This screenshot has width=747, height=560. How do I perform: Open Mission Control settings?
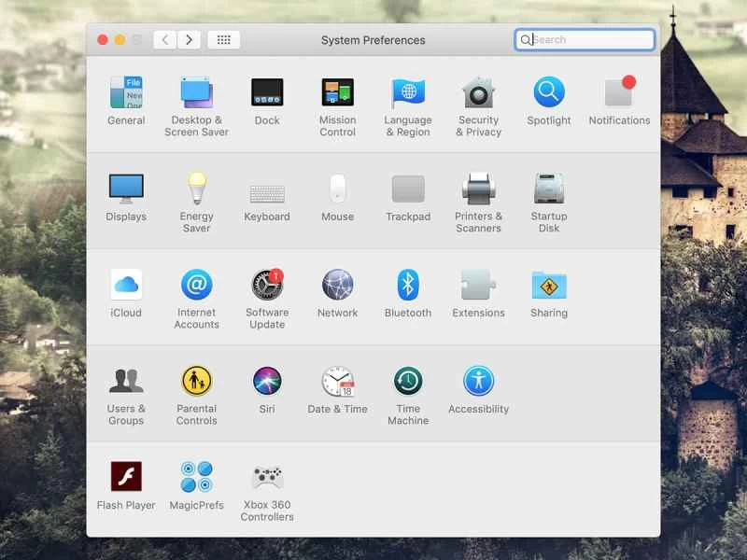point(337,96)
